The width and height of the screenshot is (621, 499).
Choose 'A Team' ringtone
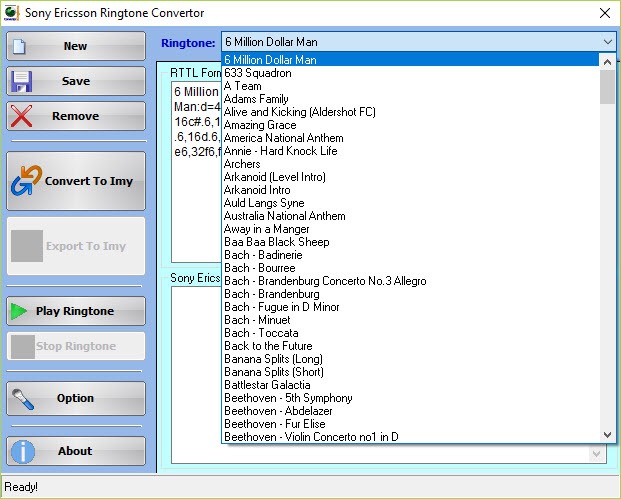pos(410,86)
